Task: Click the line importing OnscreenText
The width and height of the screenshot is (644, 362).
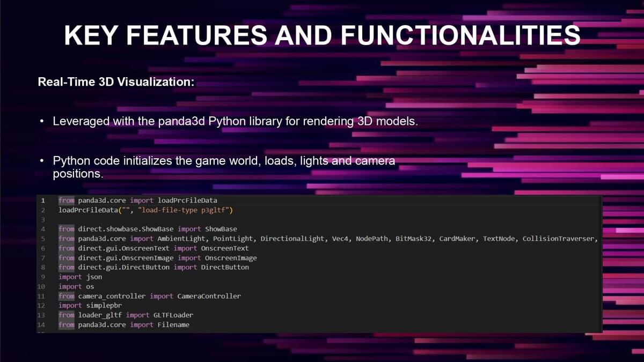Action: click(x=153, y=248)
